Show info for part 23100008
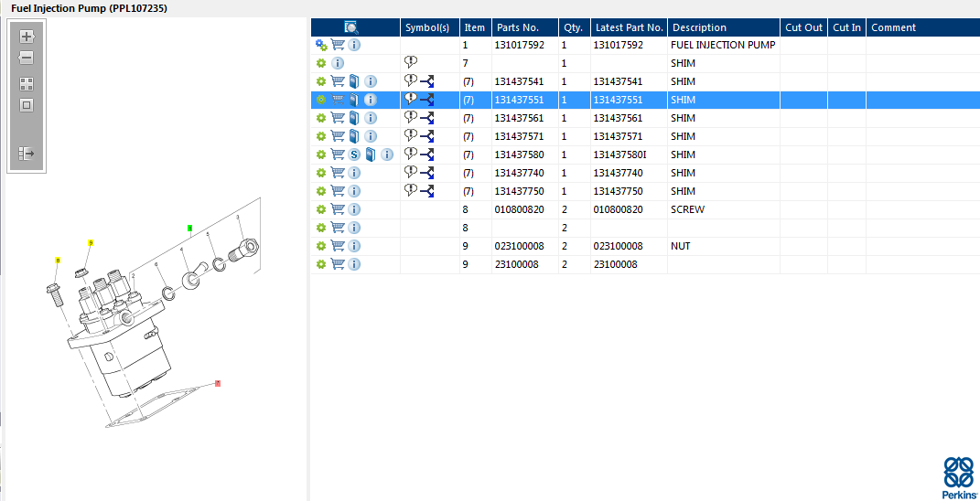 354,264
